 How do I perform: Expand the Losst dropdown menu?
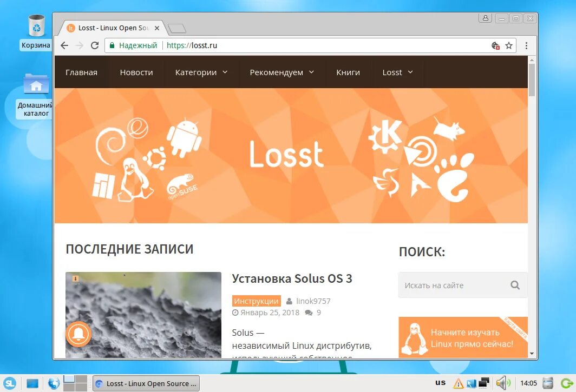[397, 72]
